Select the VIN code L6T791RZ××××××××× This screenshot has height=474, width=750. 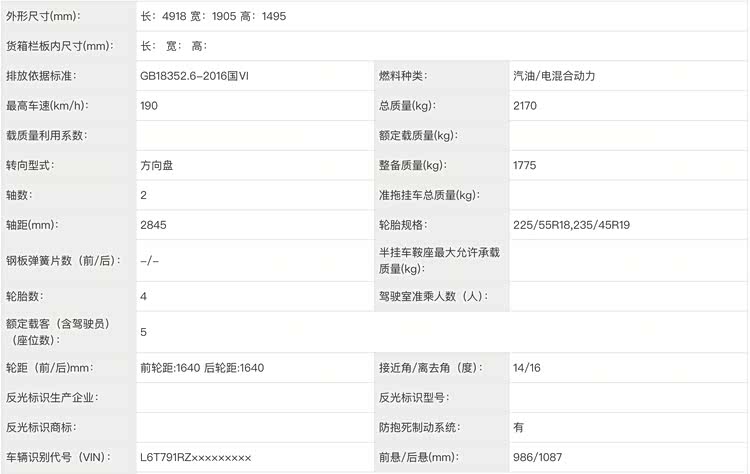tap(196, 457)
